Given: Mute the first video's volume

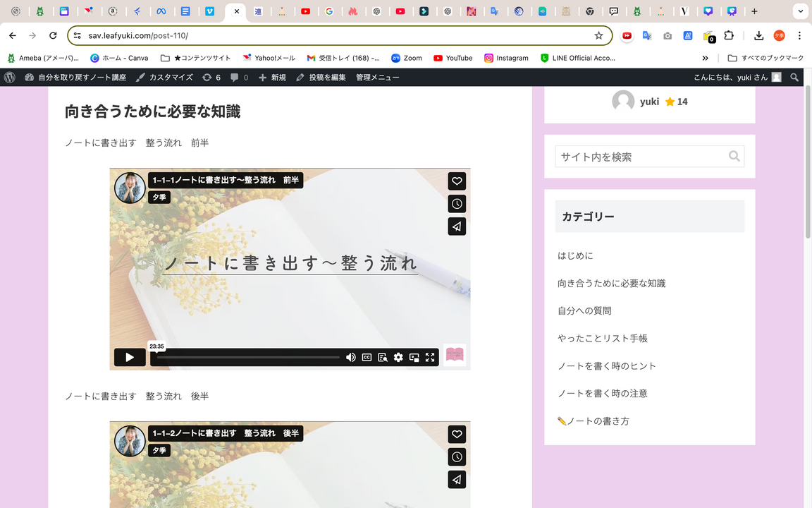Looking at the screenshot, I should coord(350,358).
